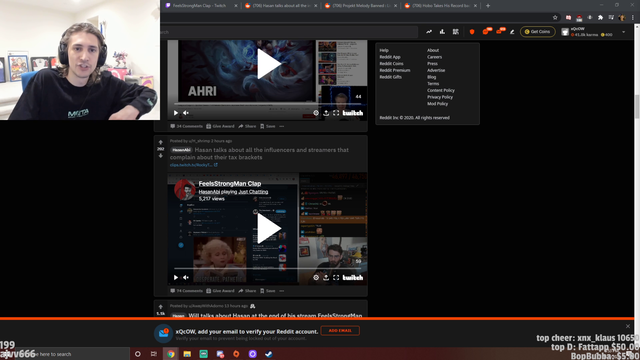Open more options ellipsis under AHRI post
640x360 pixels.
282,126
